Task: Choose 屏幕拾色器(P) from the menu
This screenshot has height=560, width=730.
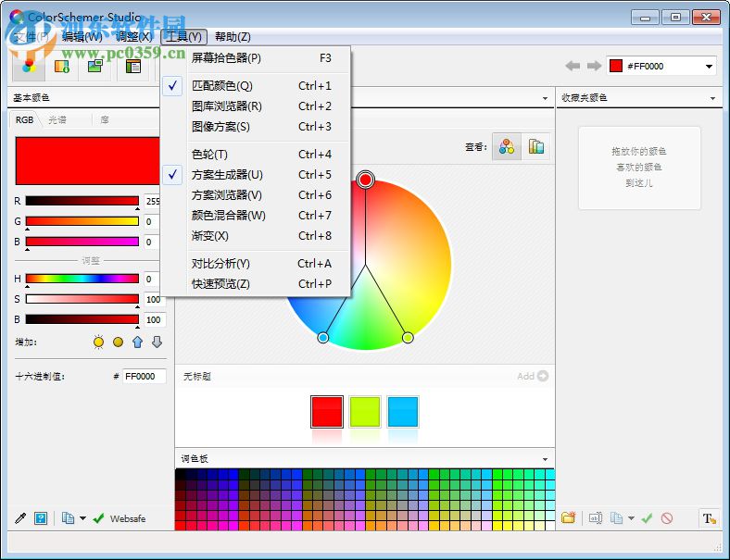Action: pos(255,58)
